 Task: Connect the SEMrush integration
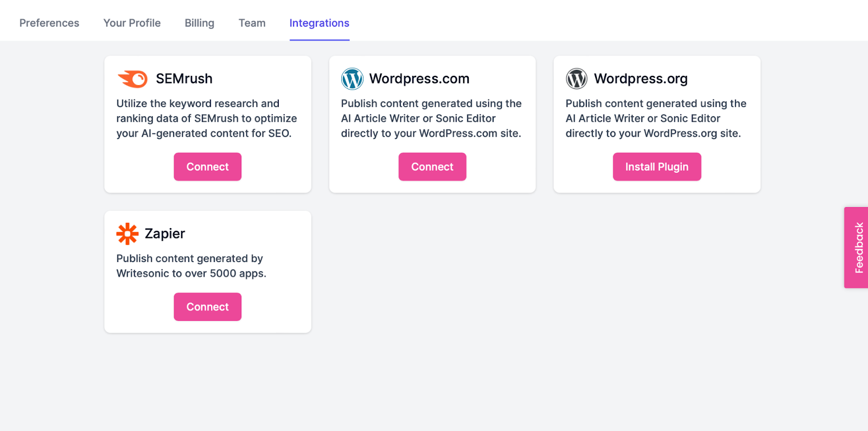coord(208,167)
